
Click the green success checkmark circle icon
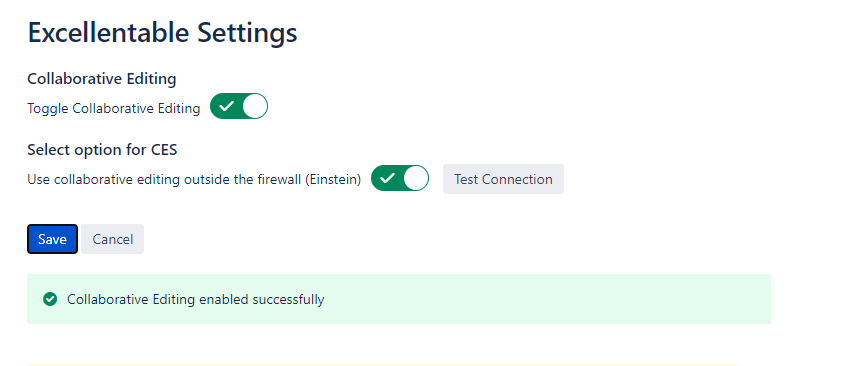(50, 299)
